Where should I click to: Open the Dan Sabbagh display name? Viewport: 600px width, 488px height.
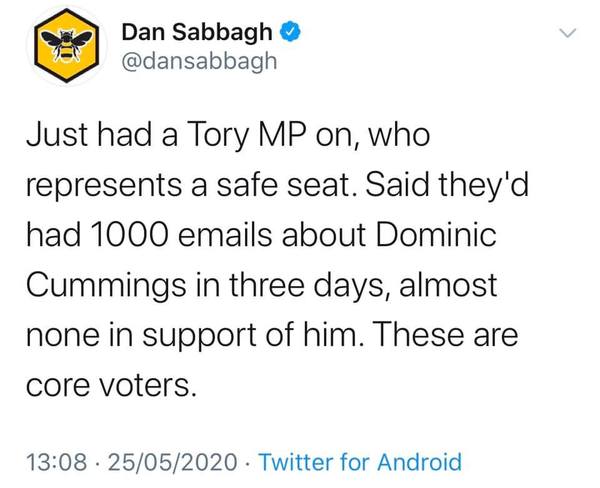(x=196, y=32)
